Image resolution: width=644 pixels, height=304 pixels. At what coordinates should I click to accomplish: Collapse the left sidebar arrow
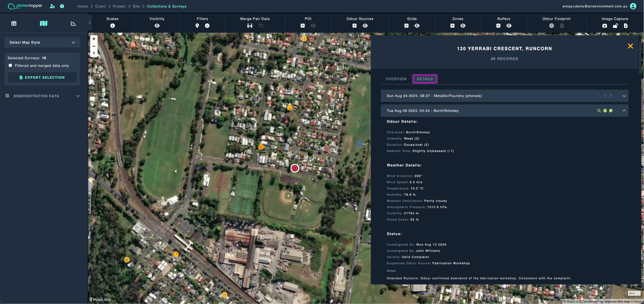pyautogui.click(x=90, y=23)
